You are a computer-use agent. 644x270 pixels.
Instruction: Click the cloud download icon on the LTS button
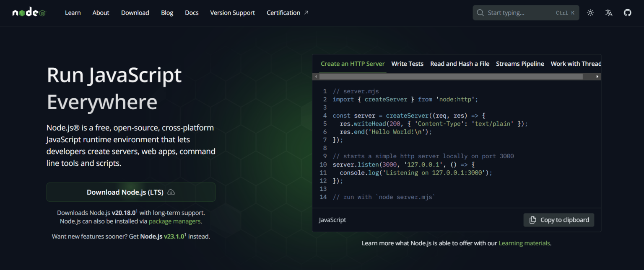click(x=171, y=192)
